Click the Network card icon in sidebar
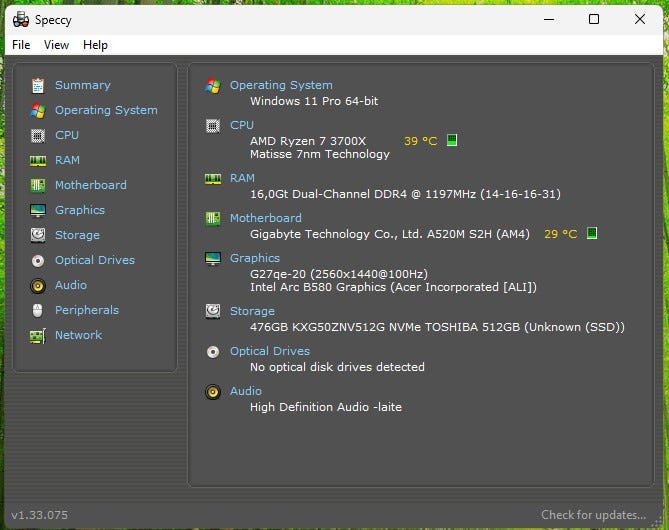This screenshot has height=530, width=669. tap(38, 336)
